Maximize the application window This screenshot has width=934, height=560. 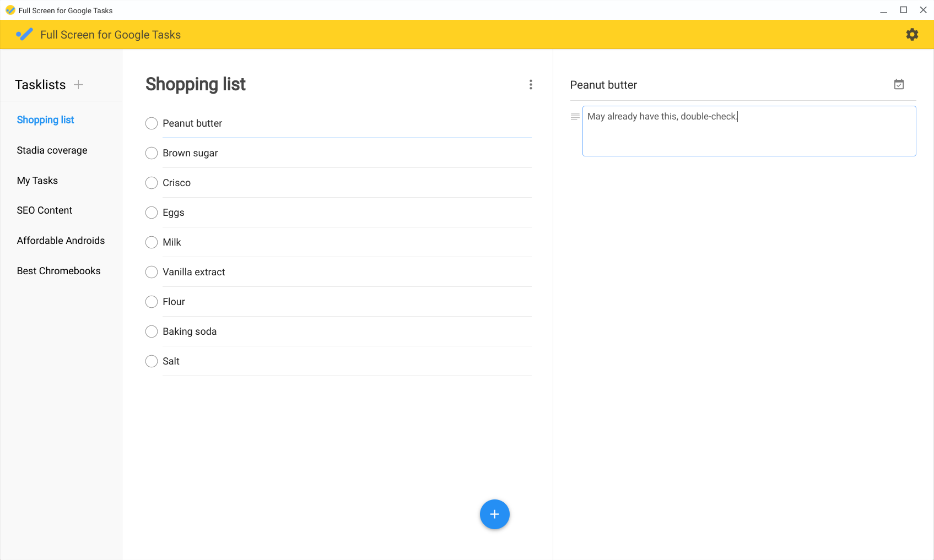903,10
